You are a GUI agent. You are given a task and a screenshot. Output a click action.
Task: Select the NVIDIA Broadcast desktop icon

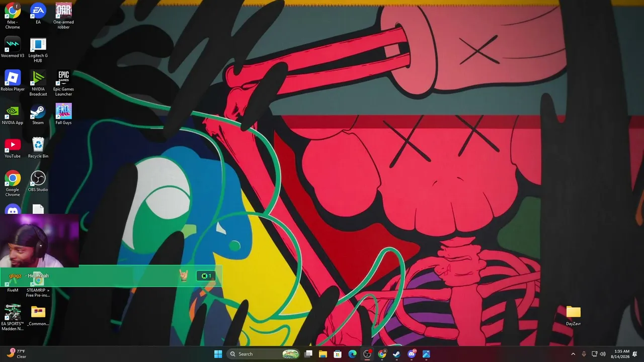click(x=38, y=83)
